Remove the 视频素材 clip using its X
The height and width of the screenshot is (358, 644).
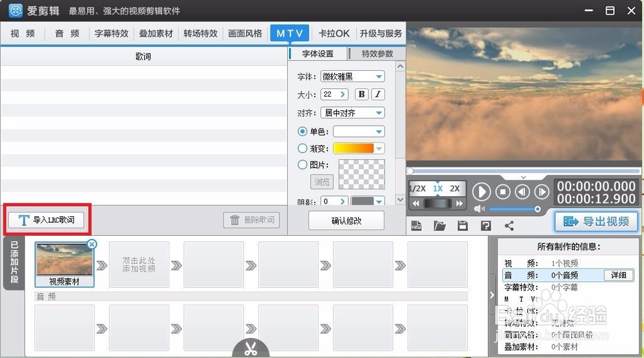pos(91,244)
